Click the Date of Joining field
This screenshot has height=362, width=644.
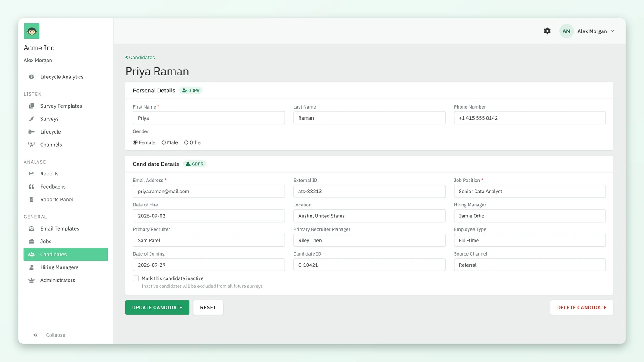209,265
